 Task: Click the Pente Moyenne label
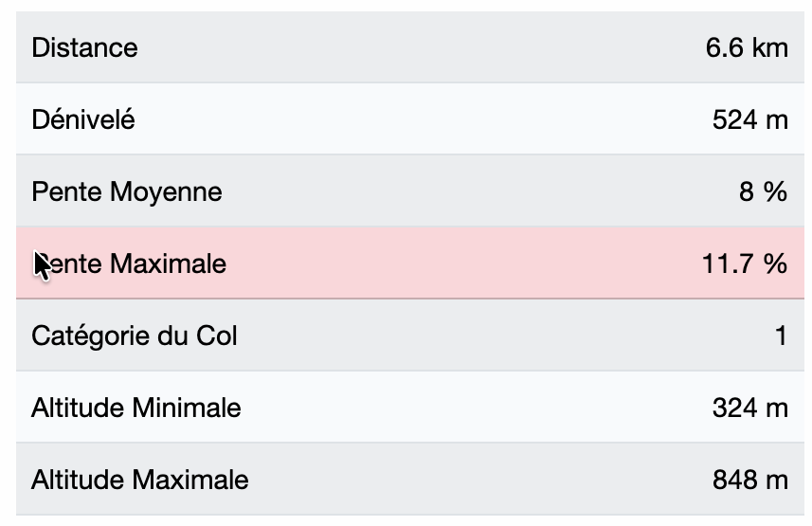click(127, 191)
